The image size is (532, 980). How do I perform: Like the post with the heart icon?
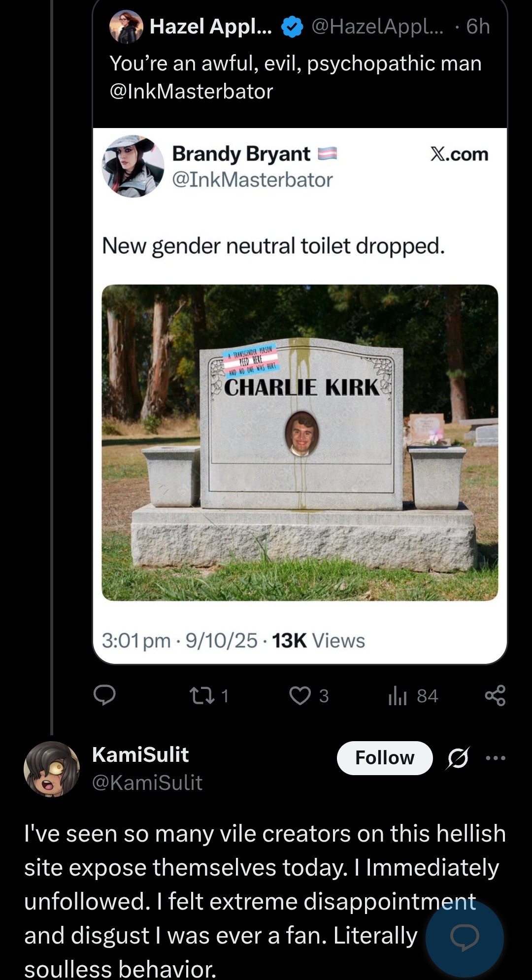pyautogui.click(x=300, y=695)
